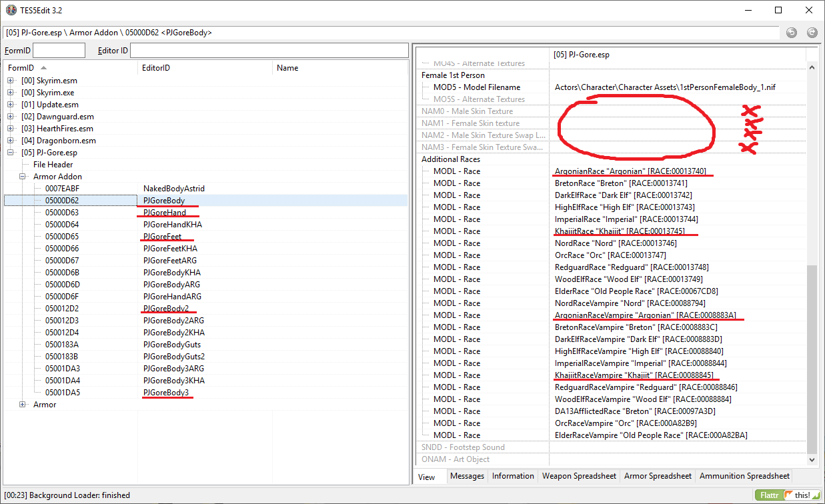Select the File Header tree item
Image resolution: width=825 pixels, height=504 pixels.
coord(53,165)
